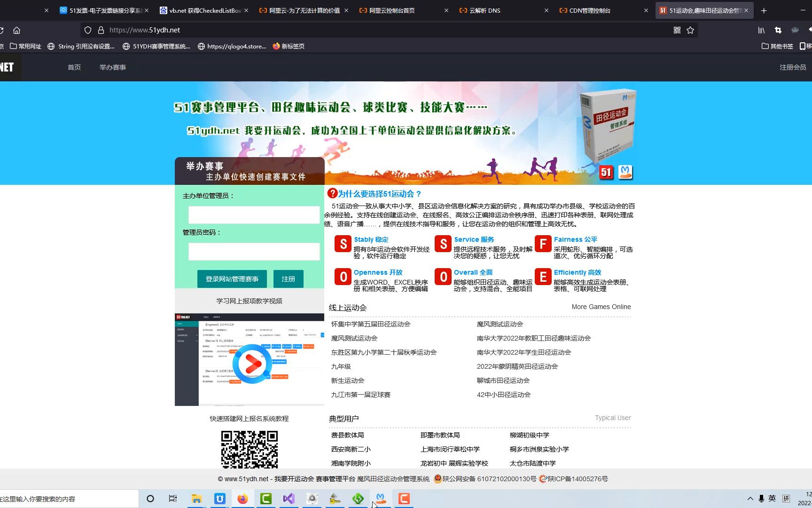Image resolution: width=812 pixels, height=508 pixels.
Task: Toggle bookmark by clicking the star icon
Action: point(691,30)
